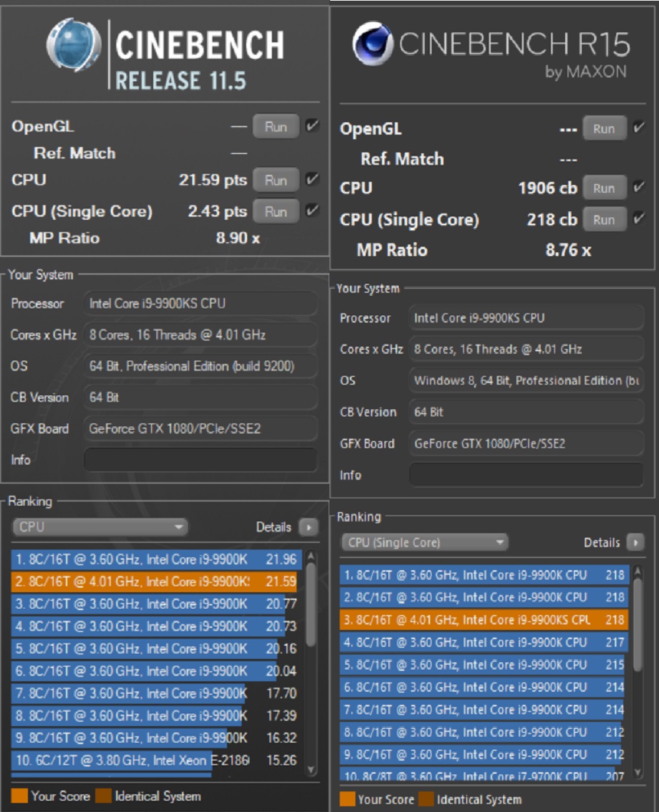Uncheck CPU (Single Core) checkbox in 11.5
Image resolution: width=659 pixels, height=812 pixels.
(312, 211)
